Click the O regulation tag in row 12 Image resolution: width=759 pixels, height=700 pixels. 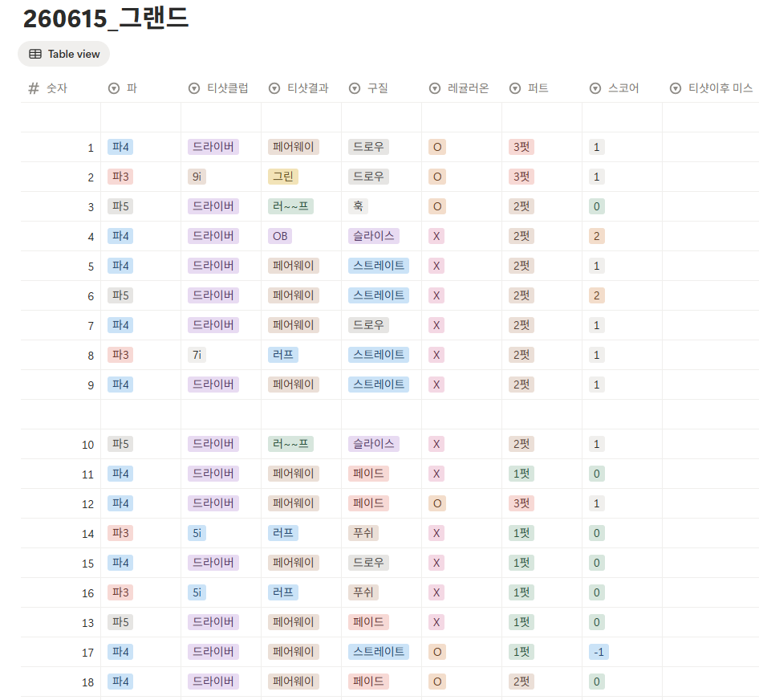click(437, 503)
